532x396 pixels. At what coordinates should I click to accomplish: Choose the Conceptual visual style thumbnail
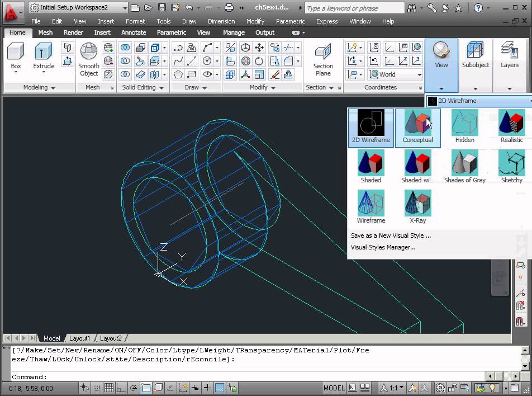coord(417,127)
